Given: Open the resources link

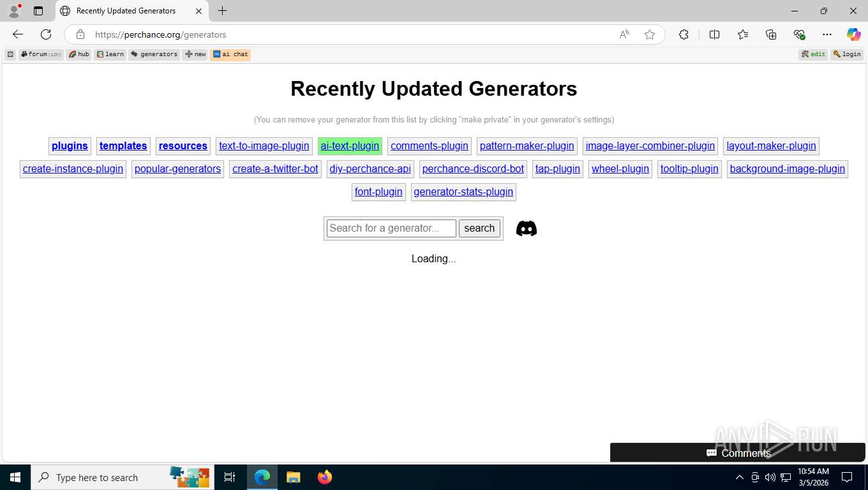Looking at the screenshot, I should click(x=183, y=146).
